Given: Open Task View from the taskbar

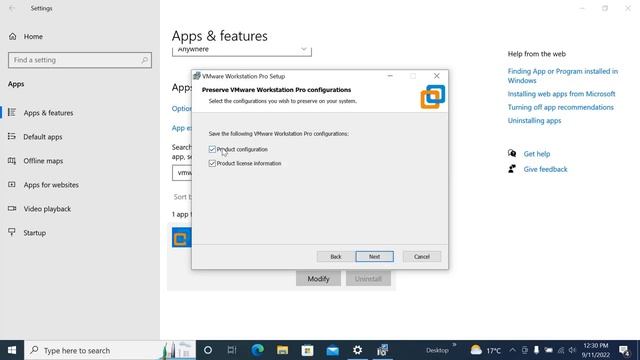Looking at the screenshot, I should pos(232,350).
